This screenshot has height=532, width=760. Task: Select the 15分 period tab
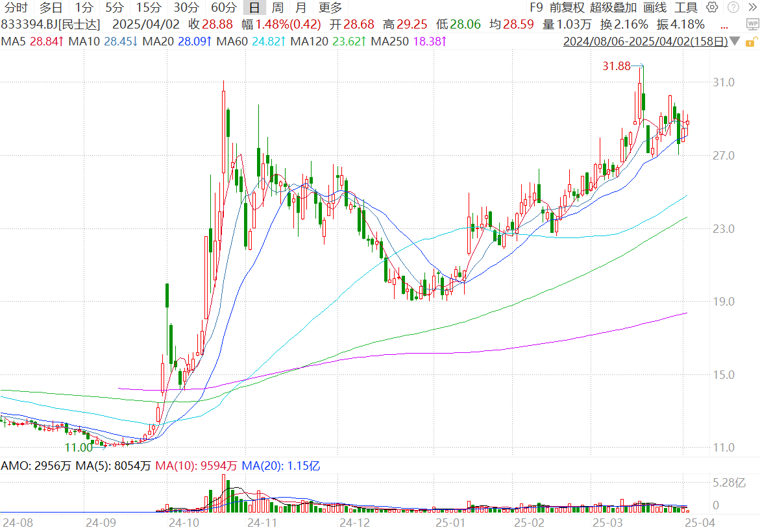click(149, 7)
